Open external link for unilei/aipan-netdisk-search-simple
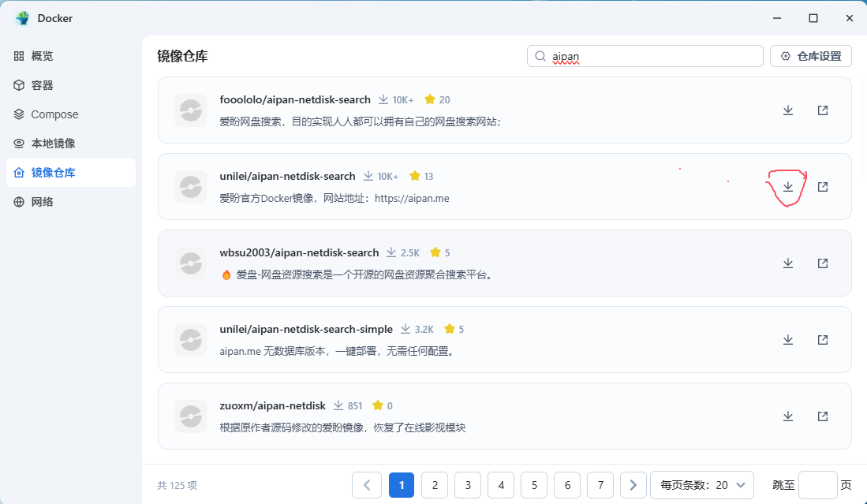Image resolution: width=867 pixels, height=504 pixels. pyautogui.click(x=822, y=340)
